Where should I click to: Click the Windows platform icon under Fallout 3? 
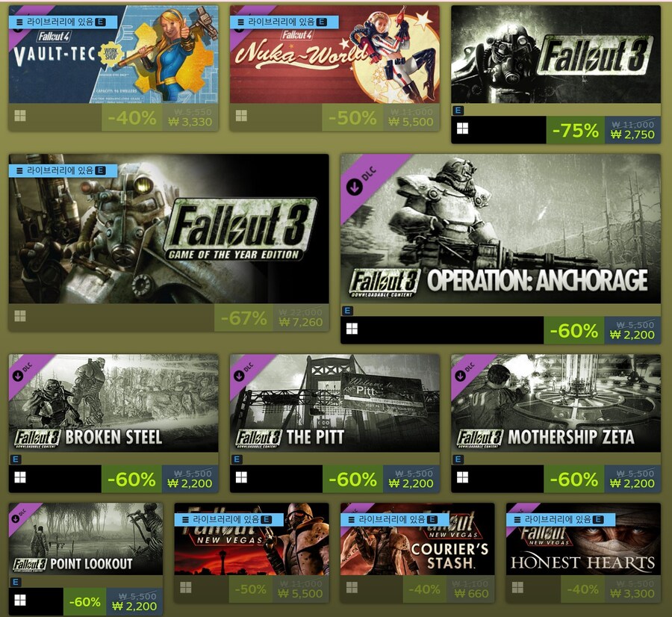462,128
